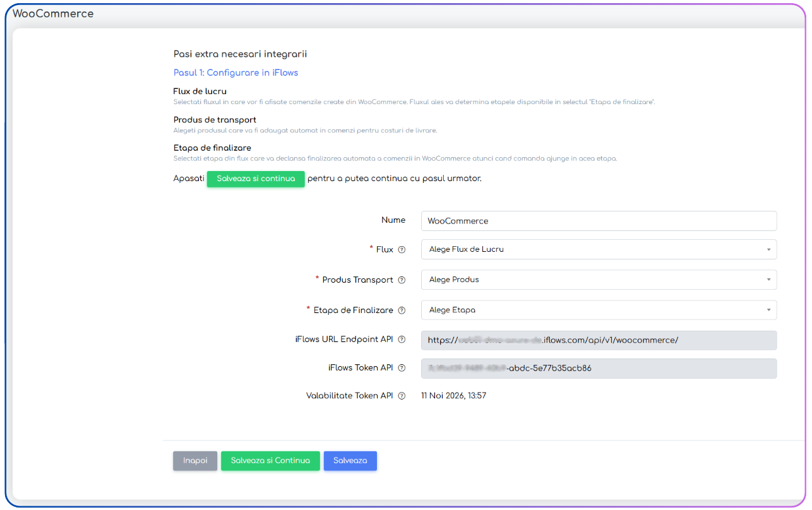This screenshot has width=812, height=510.
Task: Click inline Salveaza si continua button in instructions
Action: coord(256,179)
